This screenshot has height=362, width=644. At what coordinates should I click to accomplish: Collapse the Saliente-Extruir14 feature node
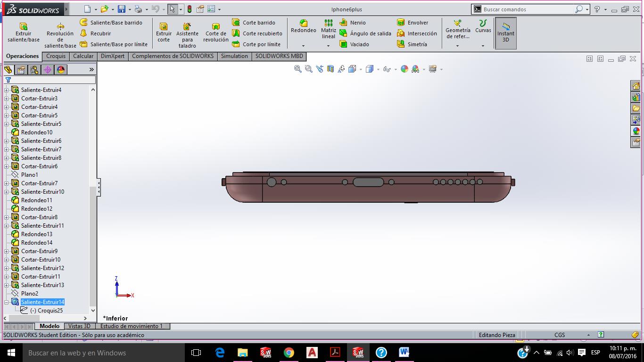[7, 302]
